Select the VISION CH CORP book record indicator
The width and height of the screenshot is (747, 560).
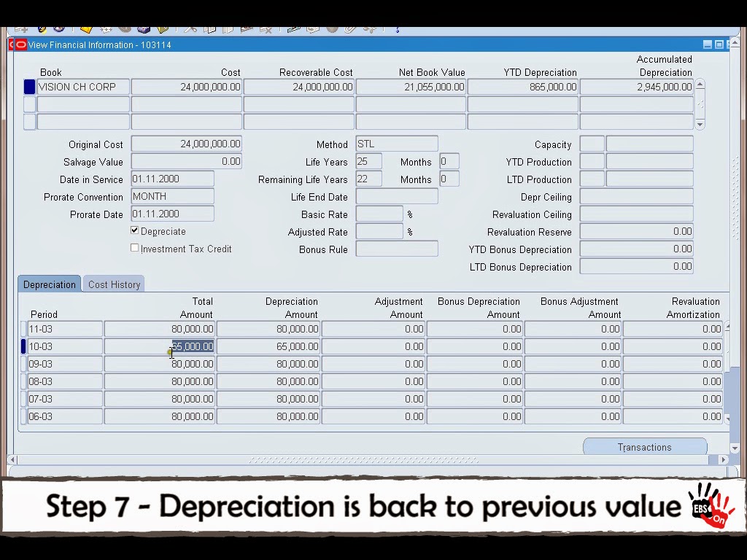pos(28,86)
